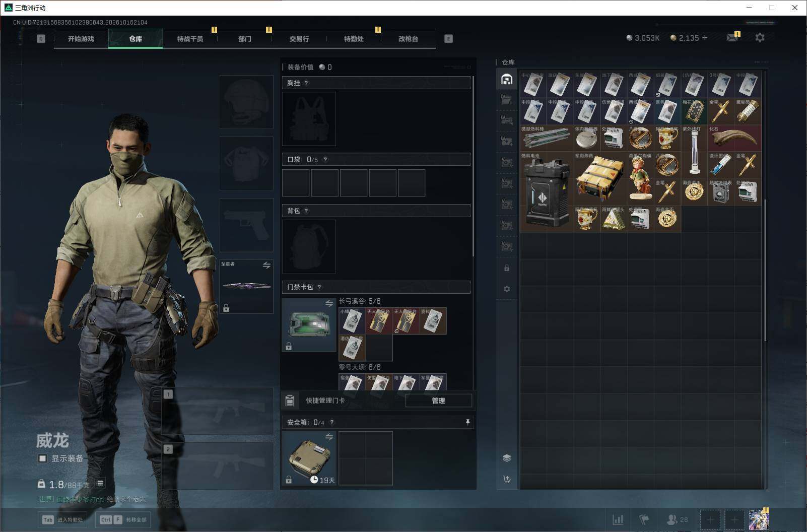Click the lock icon on the safe box

[x=289, y=480]
